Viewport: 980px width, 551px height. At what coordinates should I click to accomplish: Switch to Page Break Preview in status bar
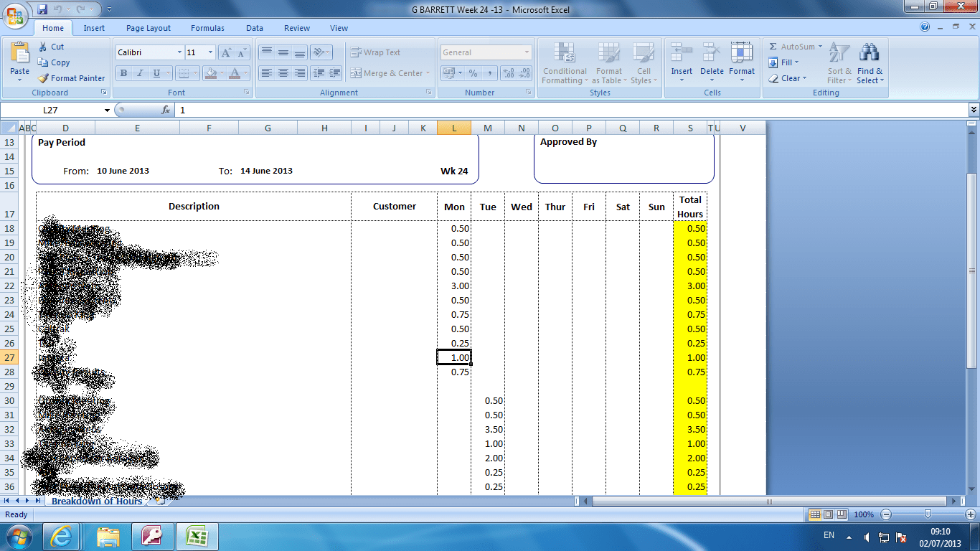(x=841, y=514)
